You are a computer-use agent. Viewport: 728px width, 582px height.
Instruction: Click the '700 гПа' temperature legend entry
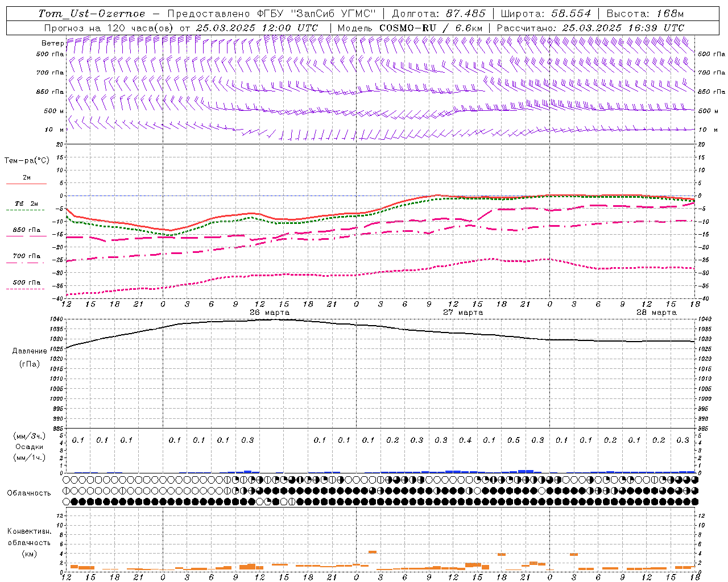[26, 256]
